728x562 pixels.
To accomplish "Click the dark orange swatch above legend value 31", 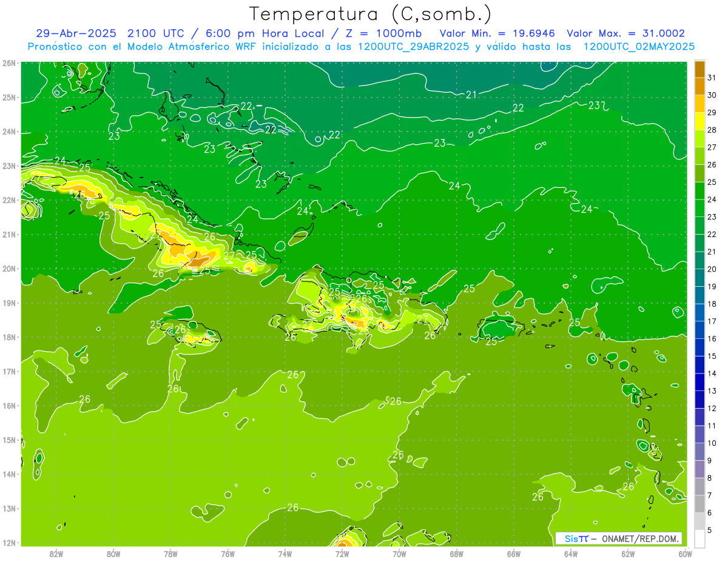I will point(699,69).
